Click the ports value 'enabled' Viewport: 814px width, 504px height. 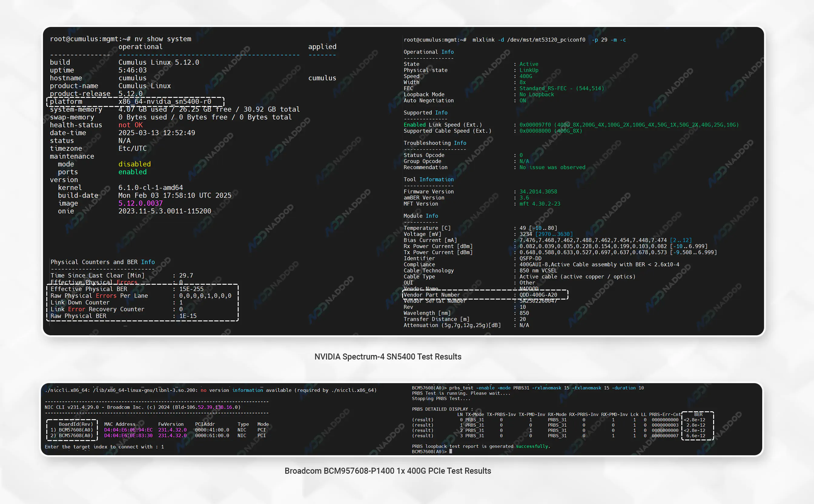(x=132, y=172)
